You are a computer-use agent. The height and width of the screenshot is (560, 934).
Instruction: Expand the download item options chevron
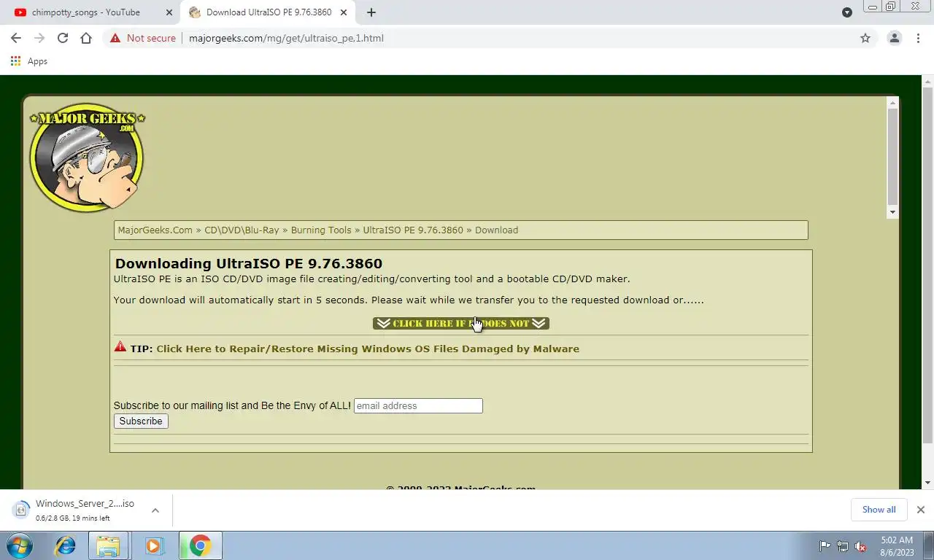click(x=155, y=510)
